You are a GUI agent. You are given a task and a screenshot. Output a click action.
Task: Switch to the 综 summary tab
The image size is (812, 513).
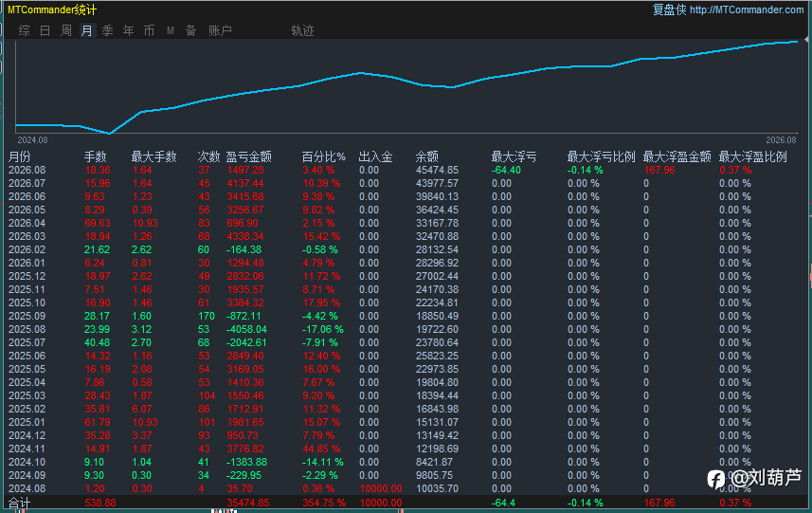pyautogui.click(x=24, y=30)
